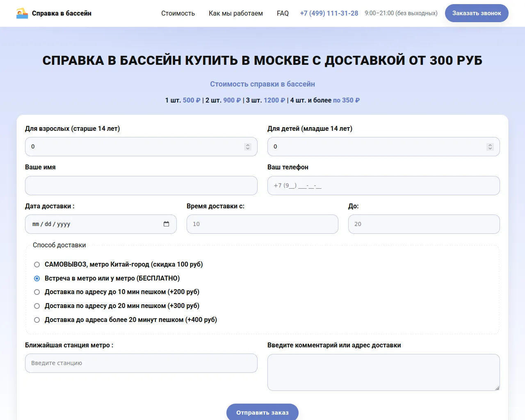Choose delivery within 20 min walk
525x420 pixels.
pos(37,306)
